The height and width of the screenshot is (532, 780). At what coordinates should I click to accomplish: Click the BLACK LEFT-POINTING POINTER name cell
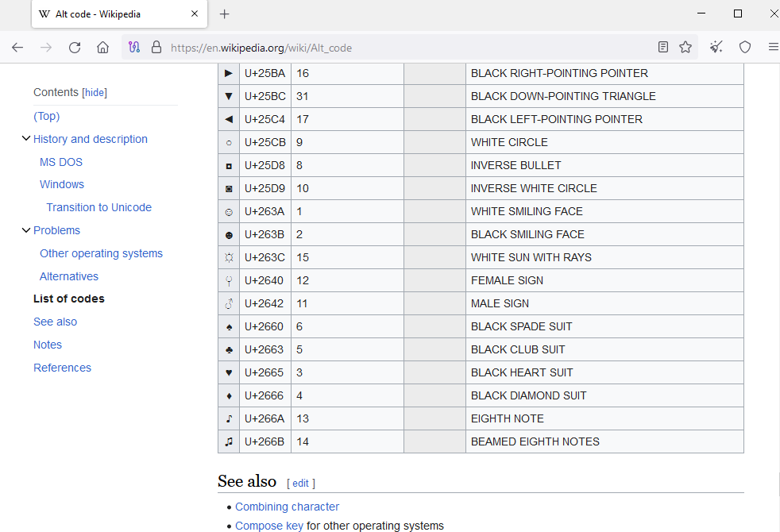[x=604, y=119]
